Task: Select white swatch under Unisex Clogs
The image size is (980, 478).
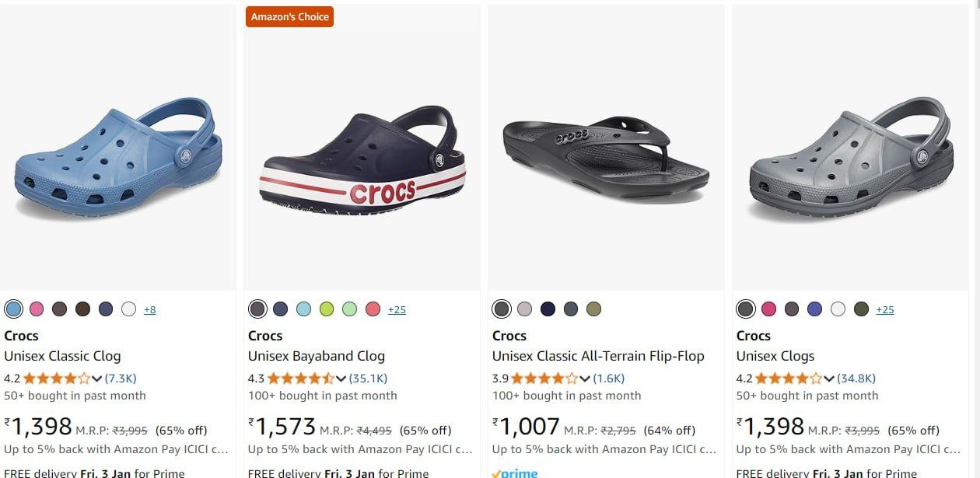Action: (838, 309)
